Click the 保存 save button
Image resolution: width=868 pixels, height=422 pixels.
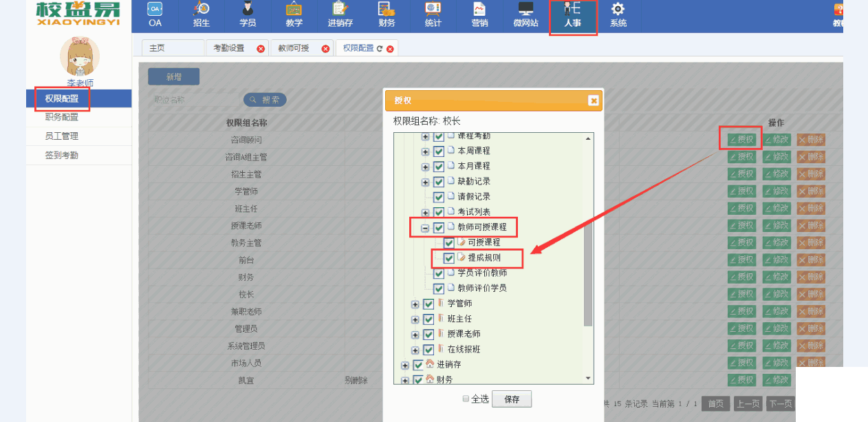tap(512, 399)
